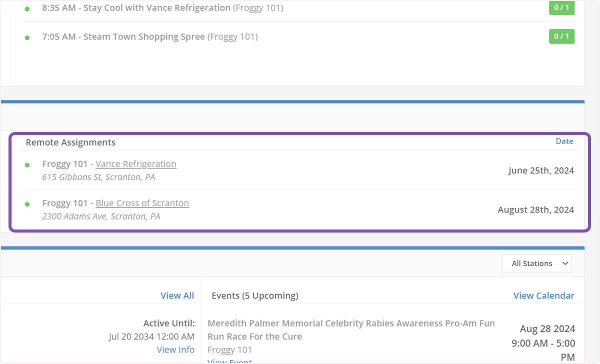Viewport: 600px width, 364px height.
Task: Open the Vance Refrigeration link
Action: [x=136, y=164]
